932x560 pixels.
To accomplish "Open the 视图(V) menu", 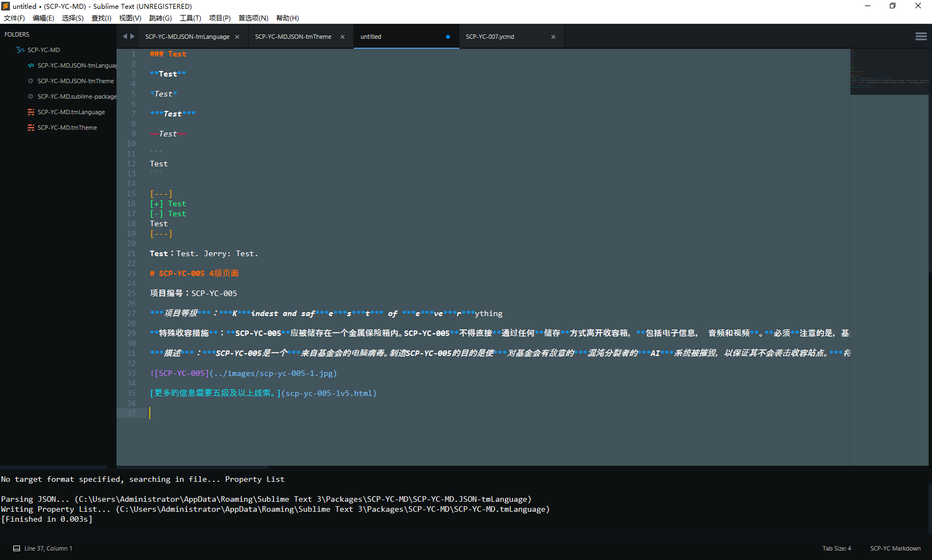I will pos(130,18).
